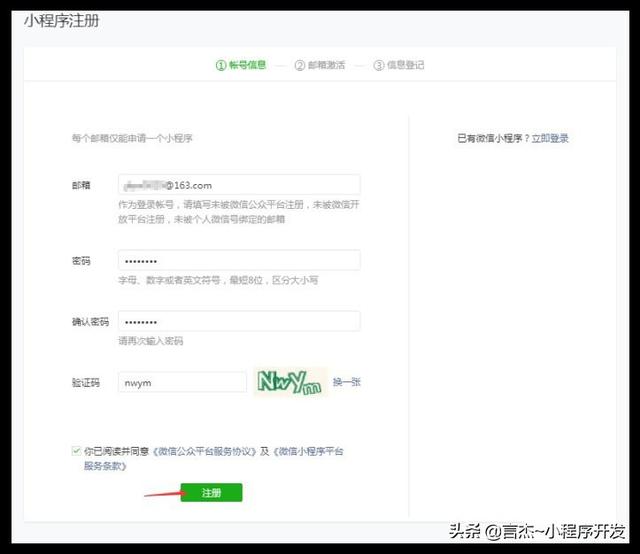This screenshot has height=554, width=640.
Task: Focus the 确认密码 confirm password field
Action: [x=239, y=321]
